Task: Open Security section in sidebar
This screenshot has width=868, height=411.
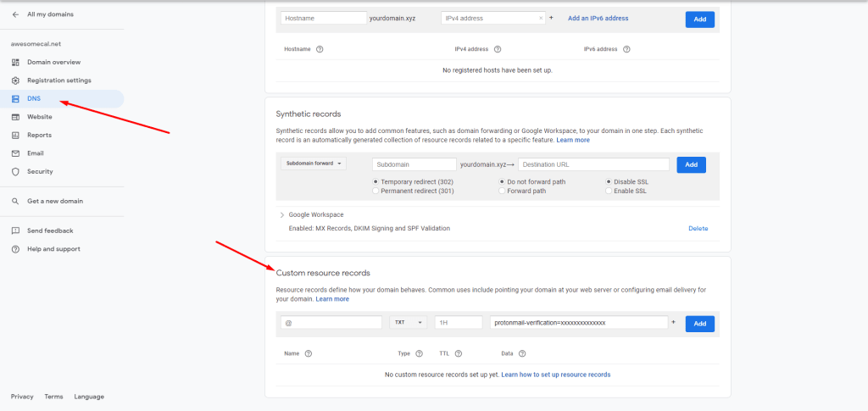Action: click(x=40, y=171)
